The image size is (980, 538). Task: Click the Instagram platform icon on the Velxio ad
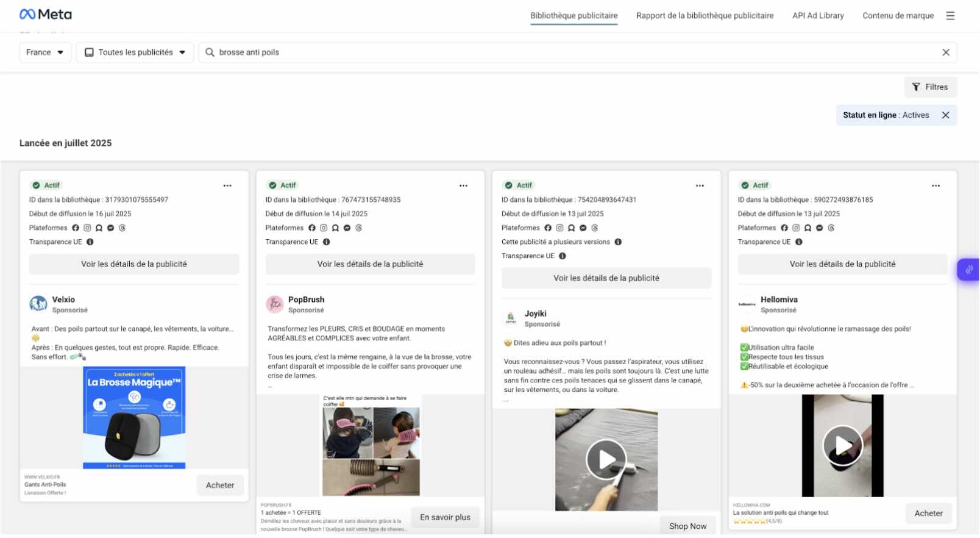click(x=87, y=228)
